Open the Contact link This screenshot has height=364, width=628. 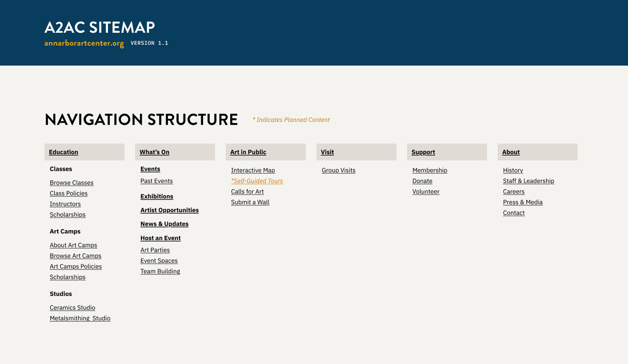(514, 213)
